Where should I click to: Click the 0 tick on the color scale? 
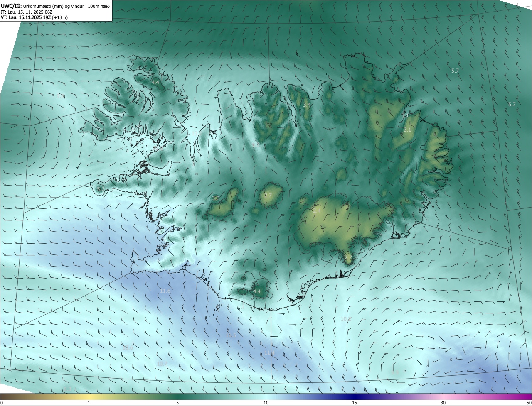pos(2,403)
